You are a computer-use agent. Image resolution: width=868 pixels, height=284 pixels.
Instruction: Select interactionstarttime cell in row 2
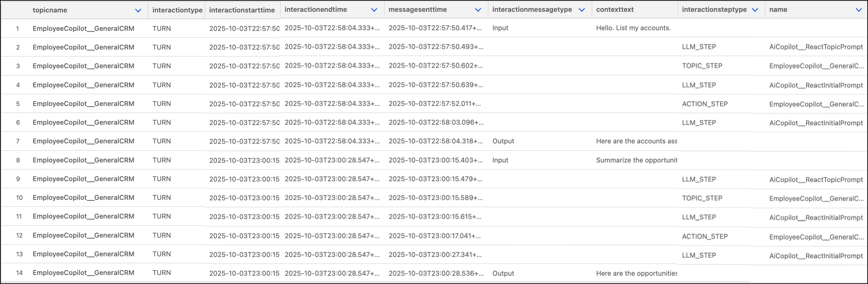pyautogui.click(x=244, y=47)
